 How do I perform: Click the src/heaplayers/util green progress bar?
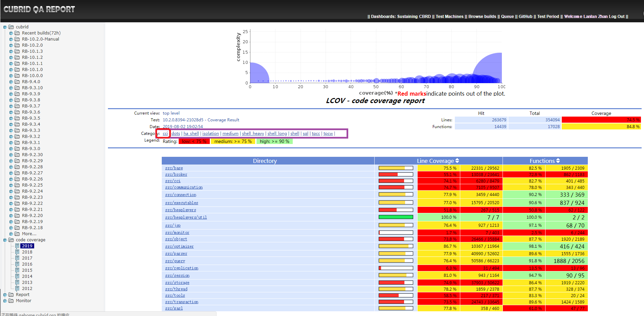tap(396, 217)
